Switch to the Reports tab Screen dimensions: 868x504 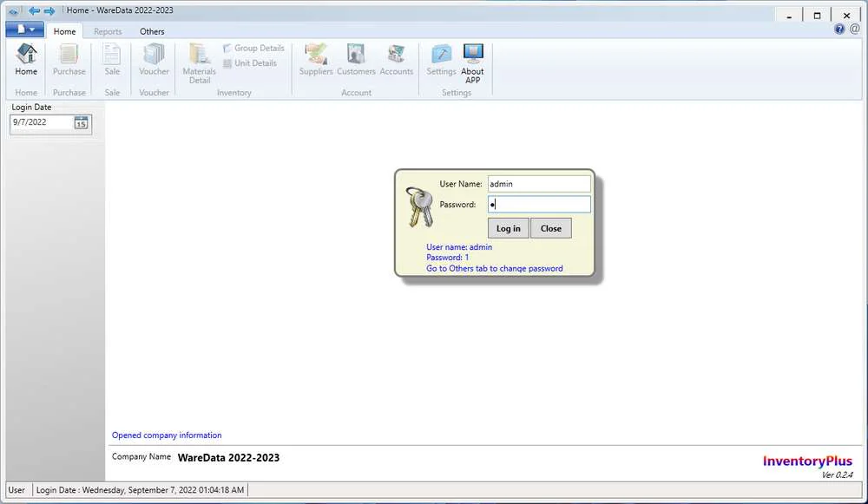pyautogui.click(x=108, y=30)
